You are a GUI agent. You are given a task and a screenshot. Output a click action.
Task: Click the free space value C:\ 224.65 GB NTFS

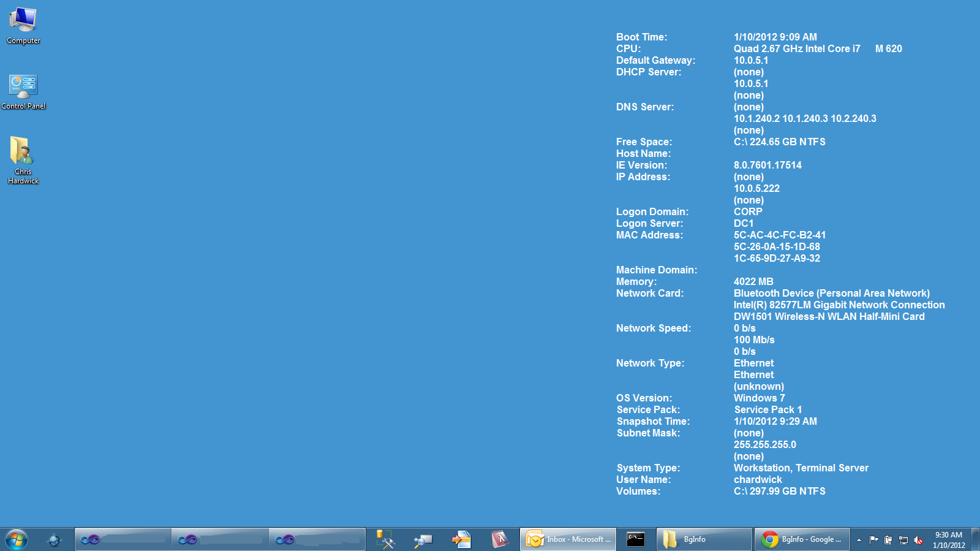[780, 142]
